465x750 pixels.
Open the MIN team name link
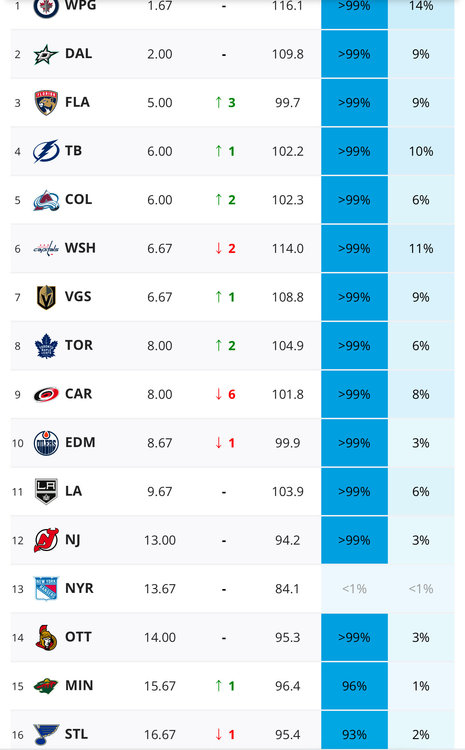[79, 686]
